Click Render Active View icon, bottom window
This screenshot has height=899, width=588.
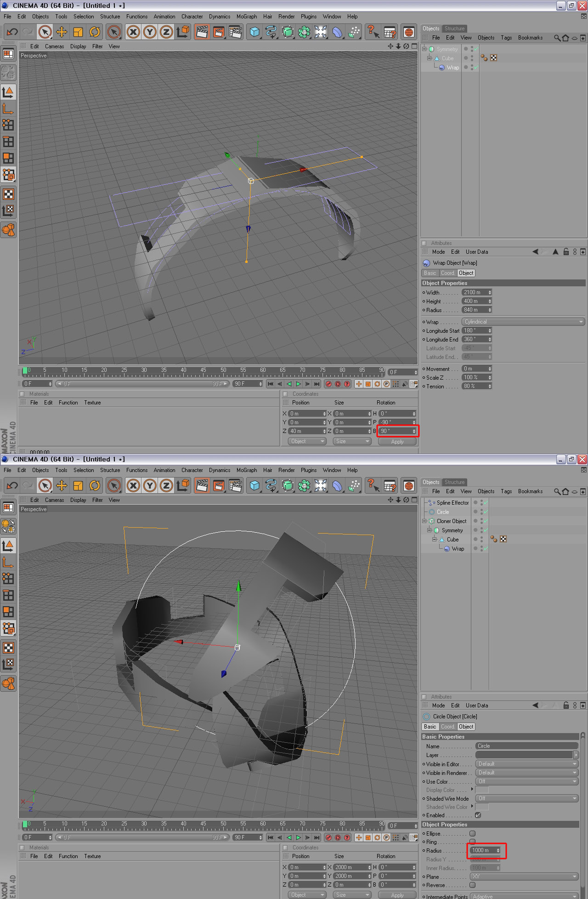[202, 485]
